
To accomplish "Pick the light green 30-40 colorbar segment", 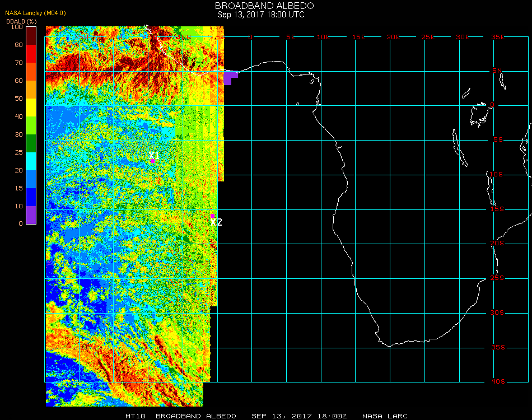I will pyautogui.click(x=31, y=125).
